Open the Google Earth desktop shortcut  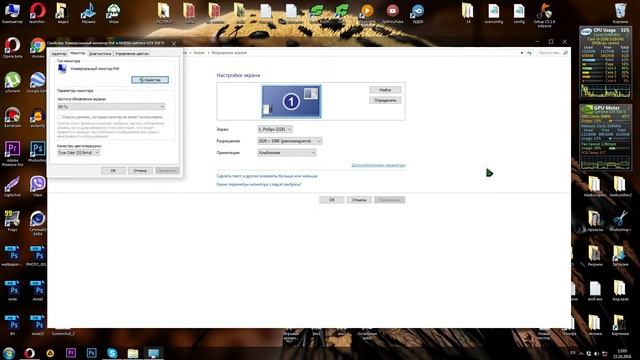click(x=37, y=82)
